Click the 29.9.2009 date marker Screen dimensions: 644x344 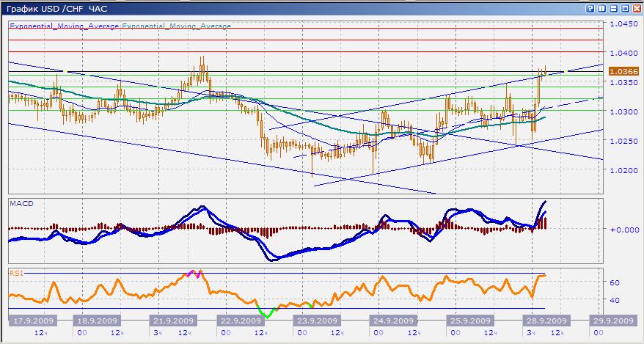pos(613,321)
